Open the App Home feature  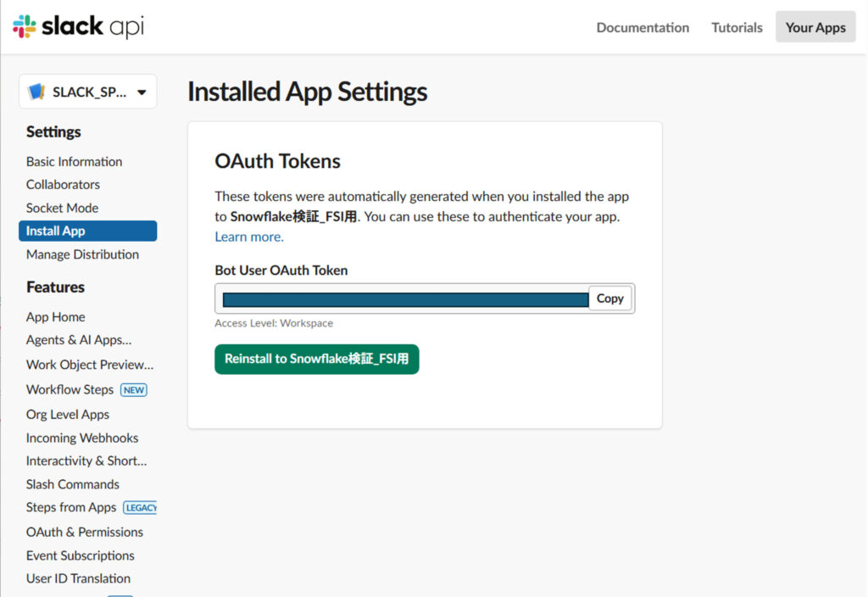point(56,316)
